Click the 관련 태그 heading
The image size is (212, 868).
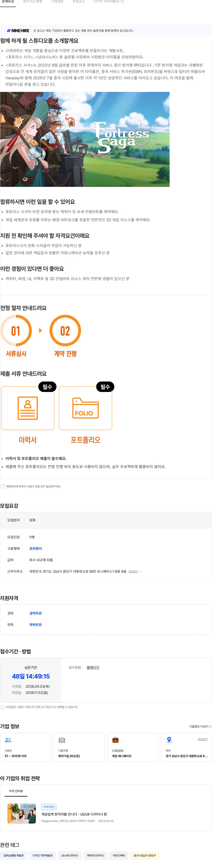[x=10, y=845]
